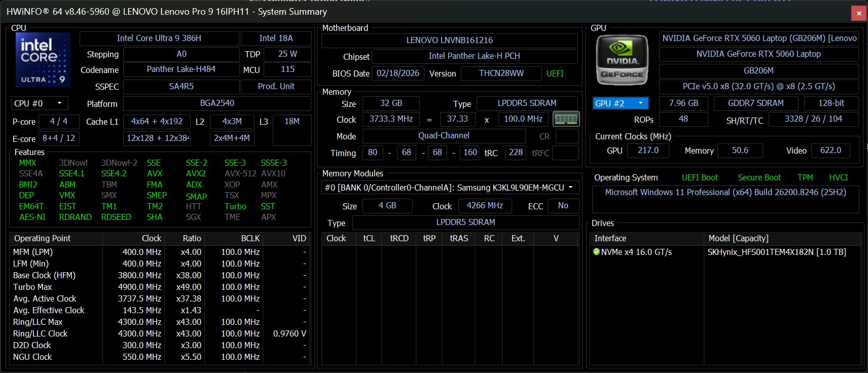Open the CPU #0 selector dropdown

coord(40,103)
